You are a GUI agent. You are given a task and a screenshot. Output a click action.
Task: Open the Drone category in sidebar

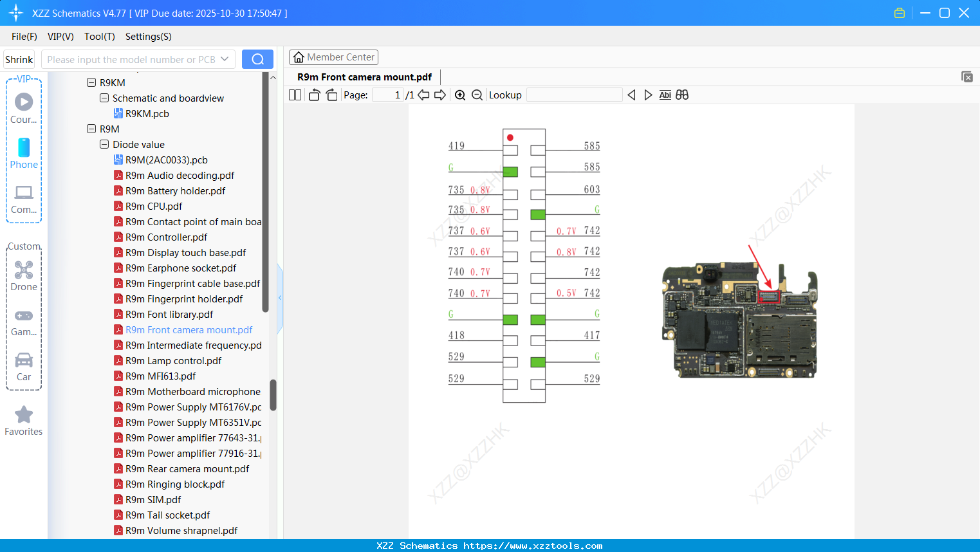24,276
